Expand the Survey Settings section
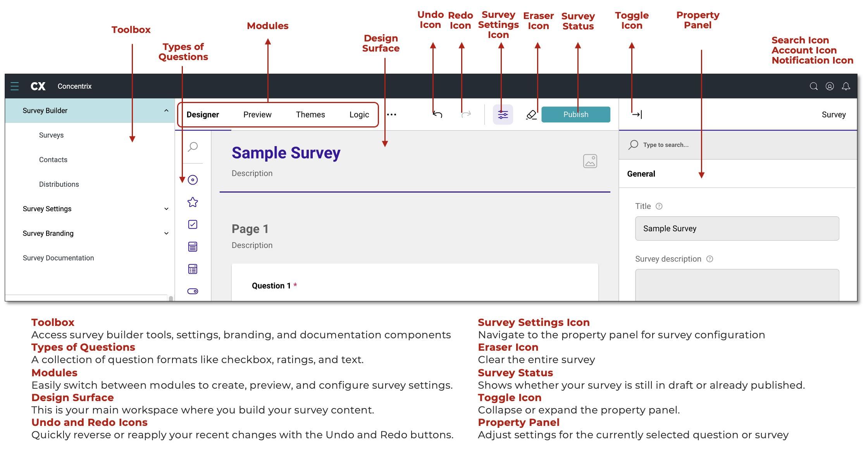The image size is (868, 472). (x=166, y=209)
